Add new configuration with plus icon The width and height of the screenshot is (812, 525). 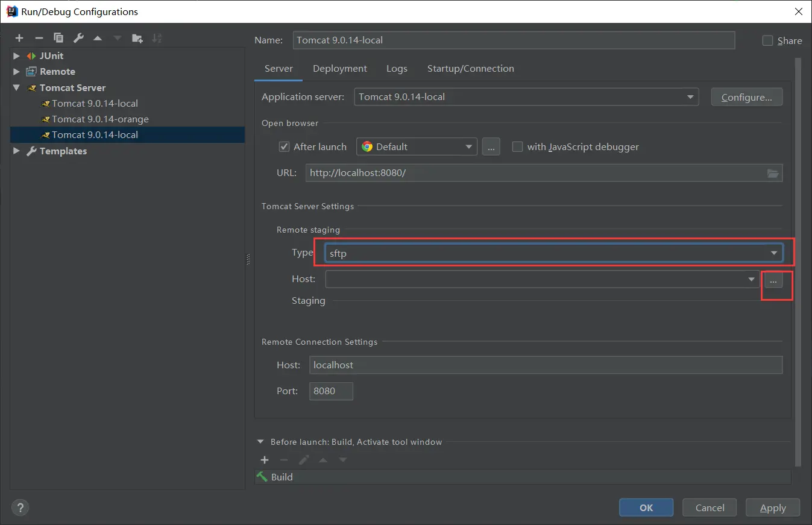[x=19, y=38]
